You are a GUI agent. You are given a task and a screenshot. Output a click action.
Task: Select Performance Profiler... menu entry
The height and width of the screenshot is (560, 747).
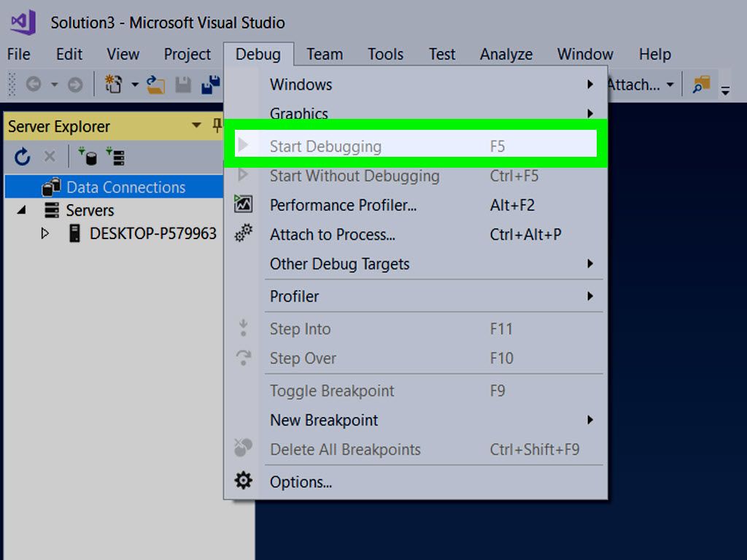[x=415, y=205]
